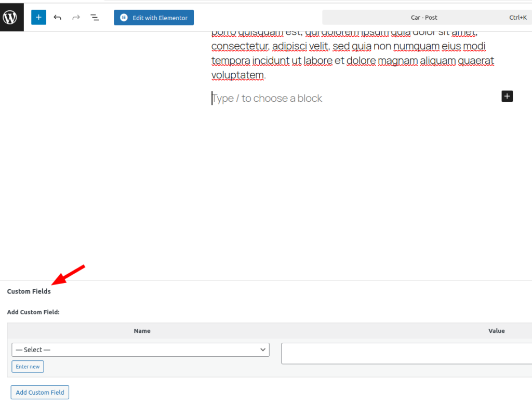Open the Document Overview list view
The height and width of the screenshot is (403, 532).
[95, 18]
